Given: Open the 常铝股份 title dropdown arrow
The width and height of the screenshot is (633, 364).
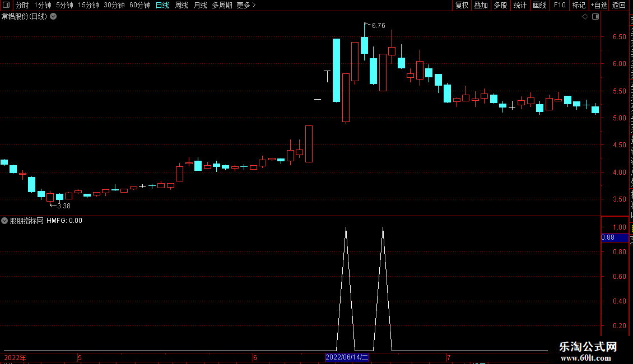Looking at the screenshot, I should click(53, 17).
